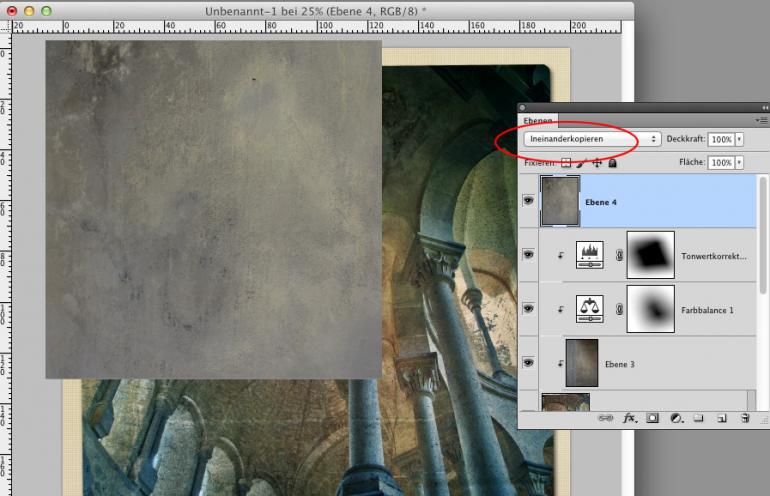Collapse layers panel with double arrows
This screenshot has width=770, height=496.
765,108
